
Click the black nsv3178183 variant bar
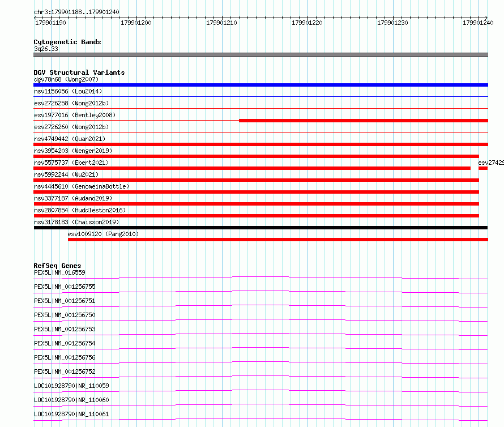260,228
